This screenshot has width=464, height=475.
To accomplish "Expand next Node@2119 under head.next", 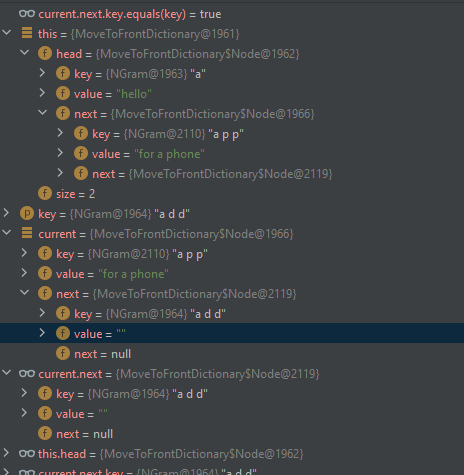I will pos(60,173).
